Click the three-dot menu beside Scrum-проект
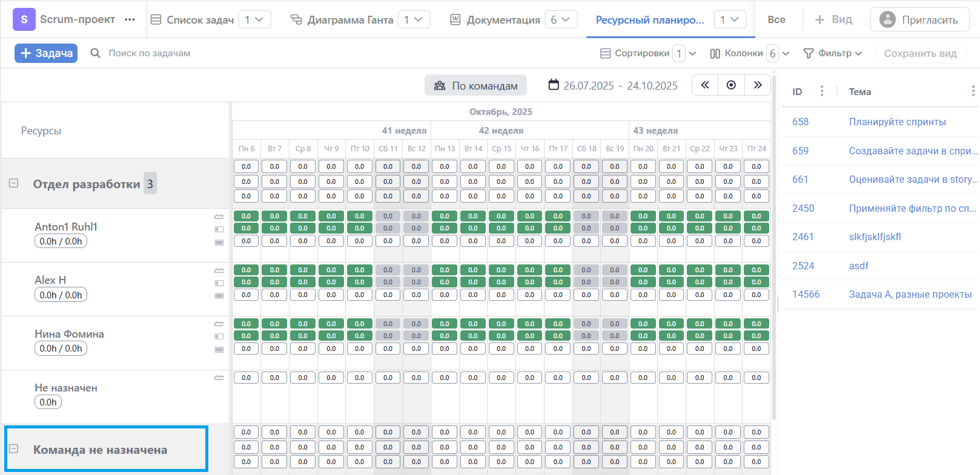 tap(130, 19)
